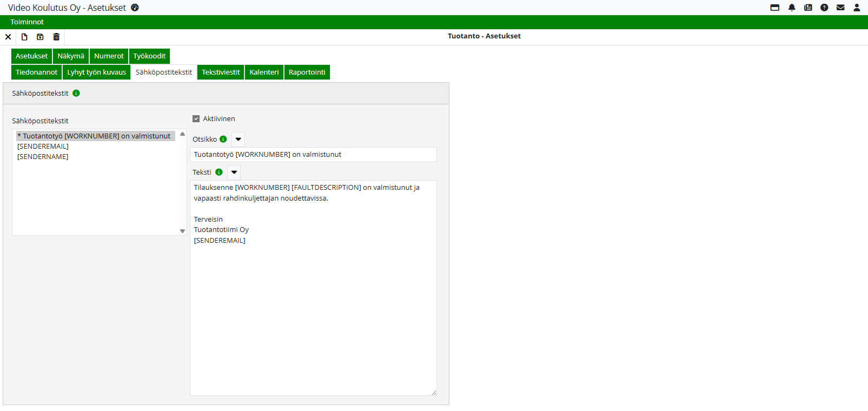Image resolution: width=868 pixels, height=411 pixels.
Task: Click the news feed icon in header
Action: [x=808, y=8]
